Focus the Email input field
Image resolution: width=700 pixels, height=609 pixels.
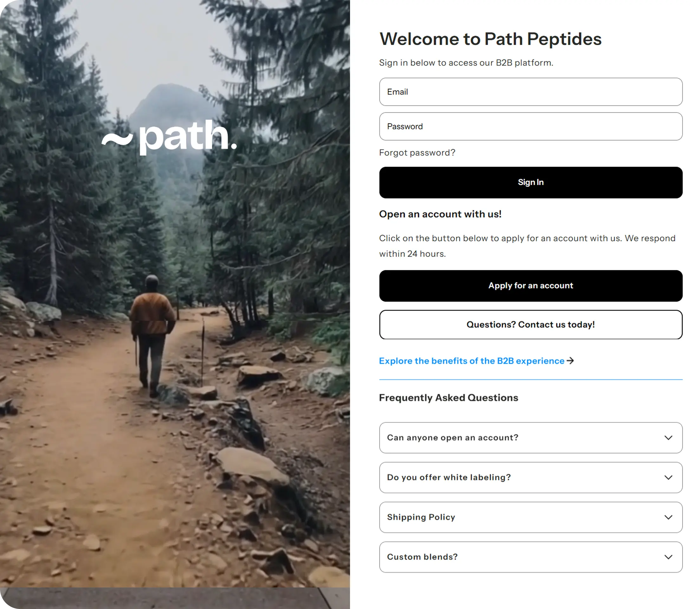[x=530, y=92]
